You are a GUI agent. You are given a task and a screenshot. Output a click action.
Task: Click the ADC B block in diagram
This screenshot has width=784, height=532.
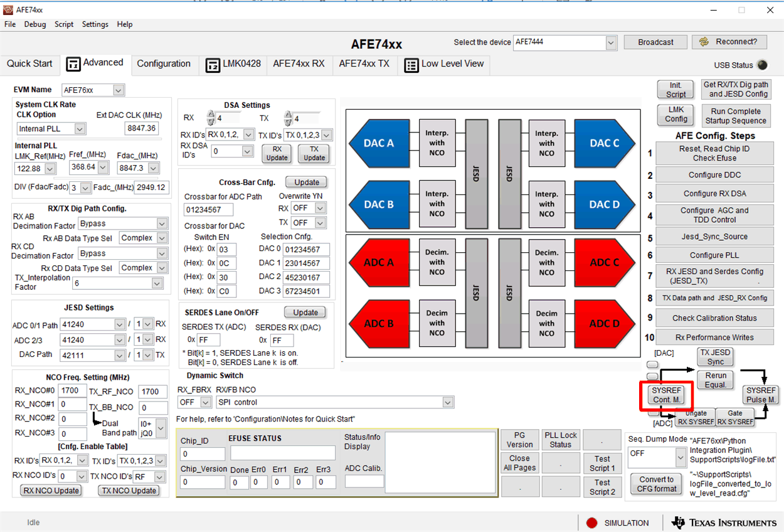(378, 324)
